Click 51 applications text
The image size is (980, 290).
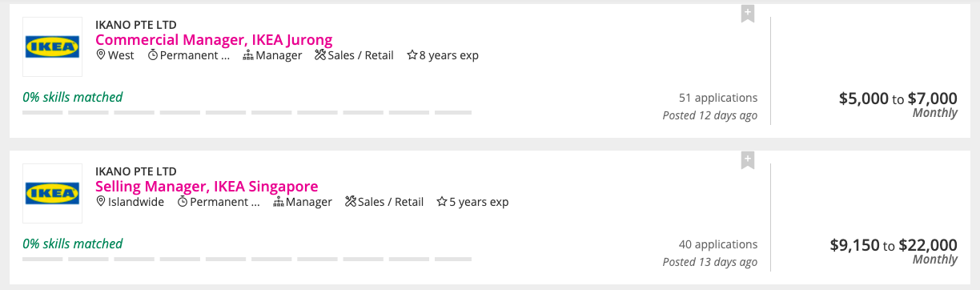(x=718, y=98)
